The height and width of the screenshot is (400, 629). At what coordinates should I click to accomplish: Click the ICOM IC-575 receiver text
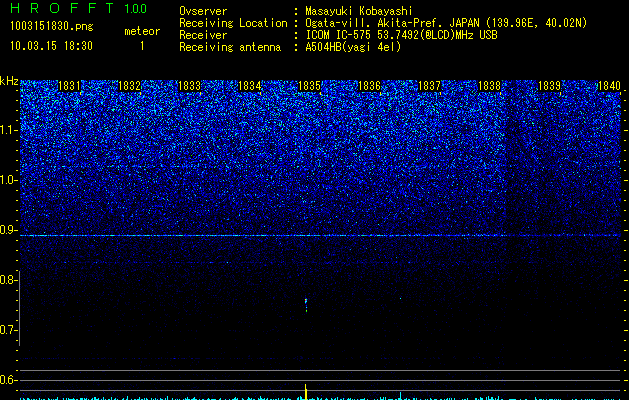click(401, 35)
